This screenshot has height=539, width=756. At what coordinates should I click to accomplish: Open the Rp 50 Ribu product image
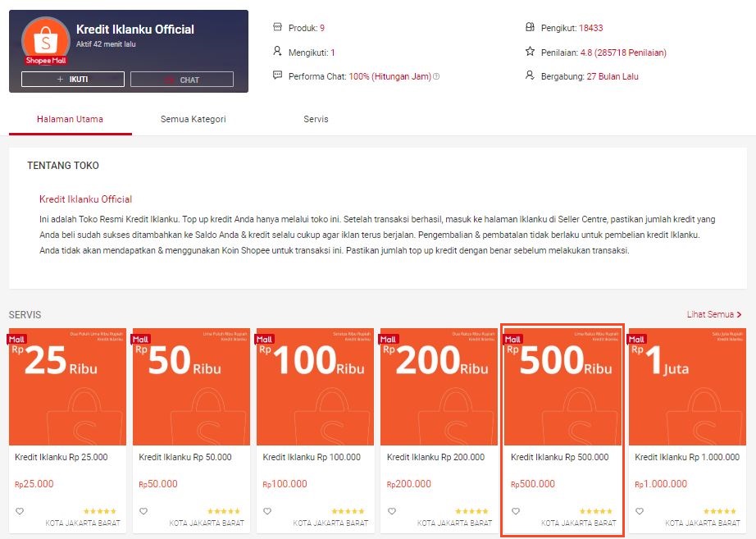(191, 387)
